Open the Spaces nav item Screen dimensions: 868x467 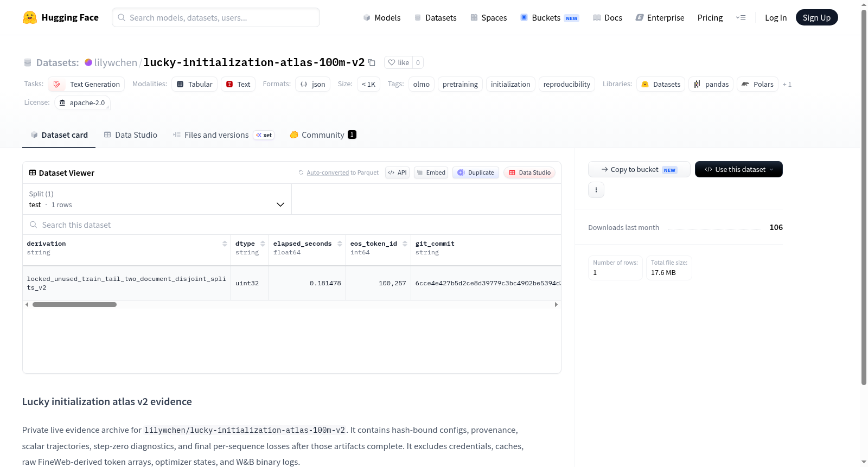(488, 17)
